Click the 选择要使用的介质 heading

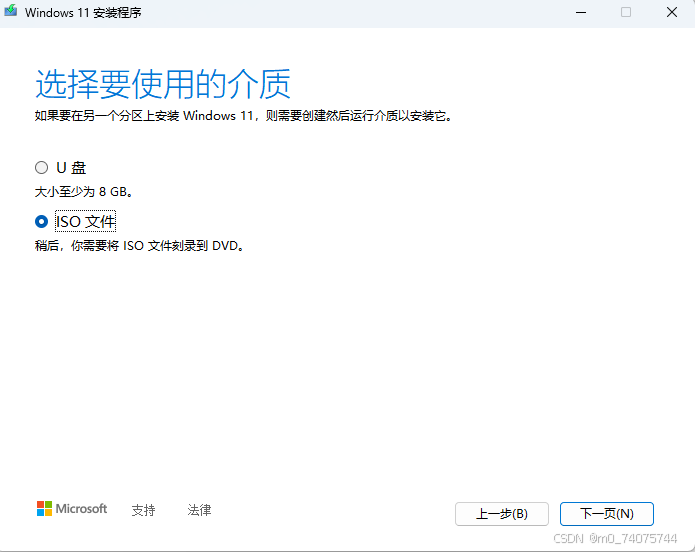[x=163, y=84]
